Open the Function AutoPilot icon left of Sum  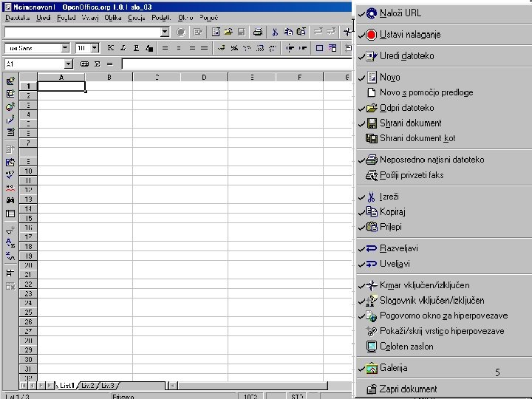pyautogui.click(x=84, y=64)
